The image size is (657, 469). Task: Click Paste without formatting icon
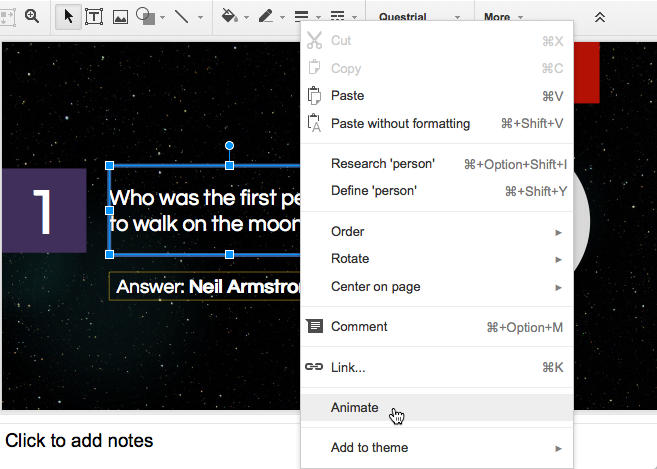tap(314, 123)
